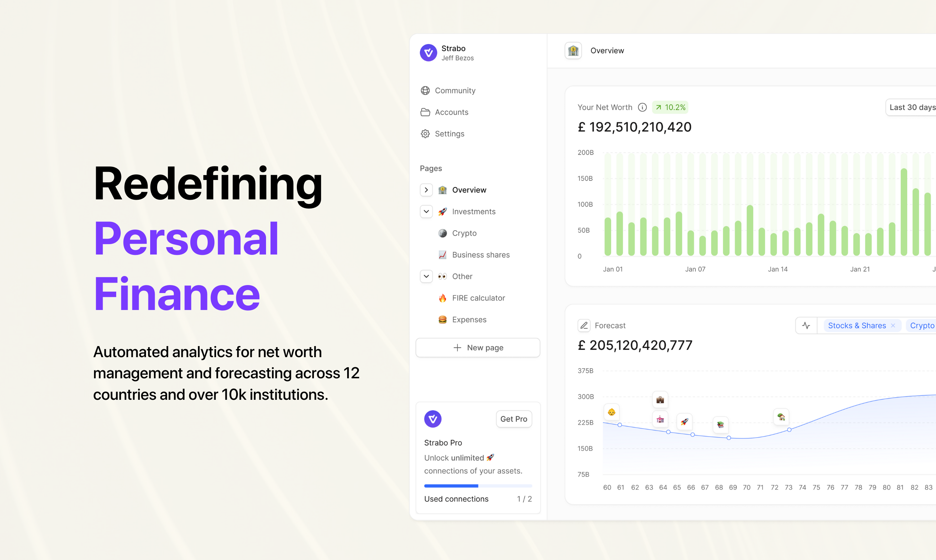Click the used connections progress bar

pos(478,486)
